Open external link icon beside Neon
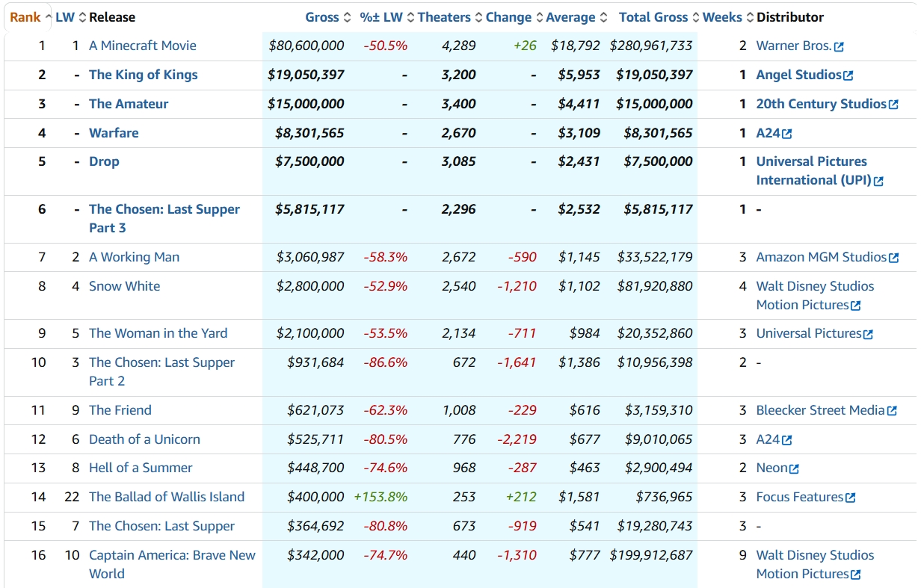This screenshot has height=588, width=921. click(x=794, y=469)
